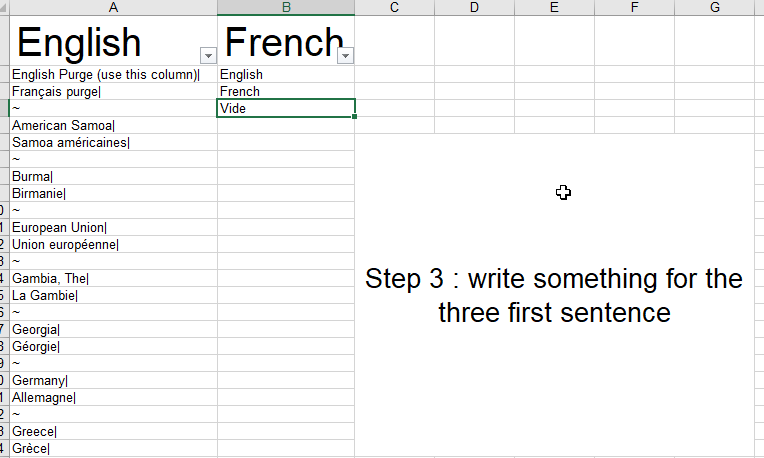Select column A header
The height and width of the screenshot is (458, 764).
coord(114,7)
